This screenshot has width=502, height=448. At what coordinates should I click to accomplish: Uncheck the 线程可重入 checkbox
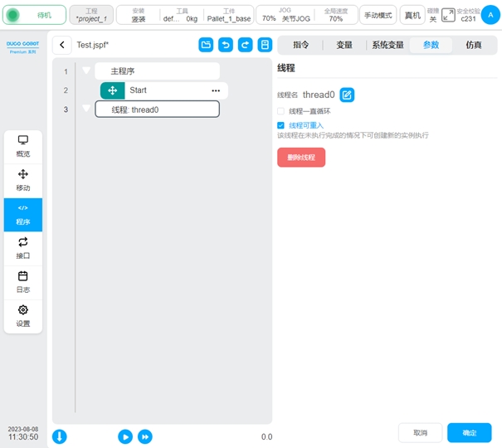[280, 125]
